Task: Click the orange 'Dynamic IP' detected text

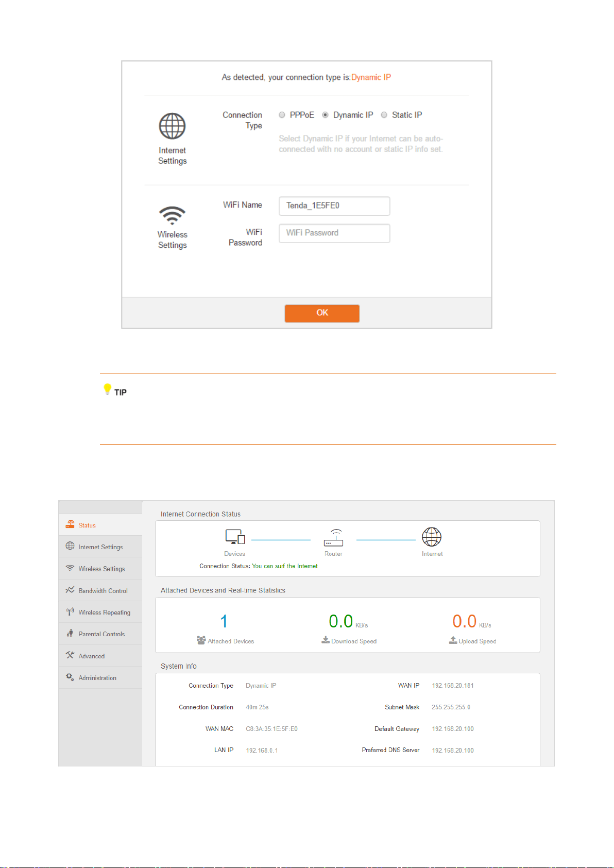Action: 371,77
